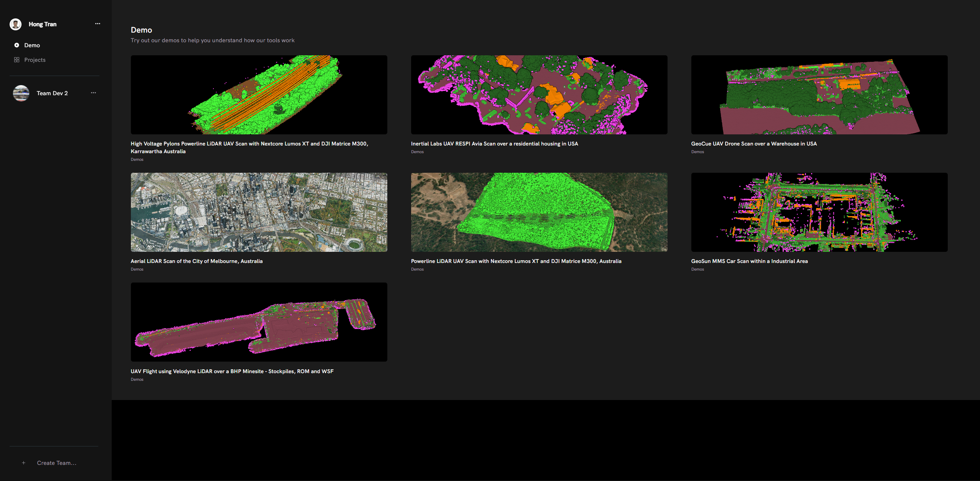Click Hong Tran's profile avatar

click(x=15, y=24)
